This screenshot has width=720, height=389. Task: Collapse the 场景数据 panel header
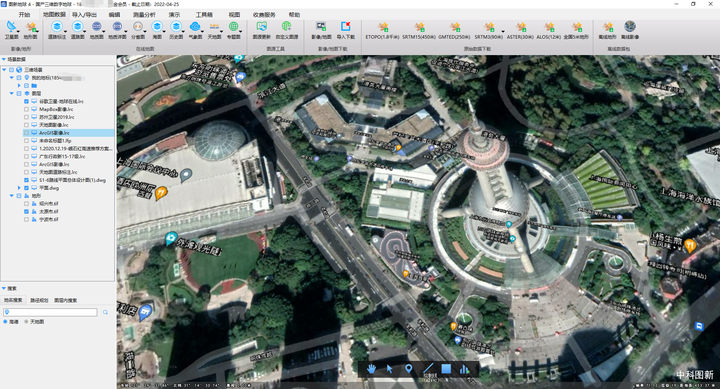click(4, 59)
